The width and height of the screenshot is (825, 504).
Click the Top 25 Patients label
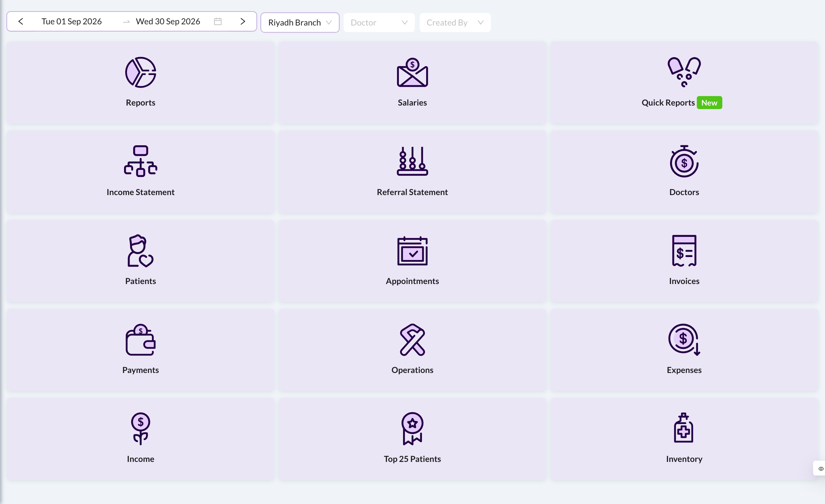(412, 459)
